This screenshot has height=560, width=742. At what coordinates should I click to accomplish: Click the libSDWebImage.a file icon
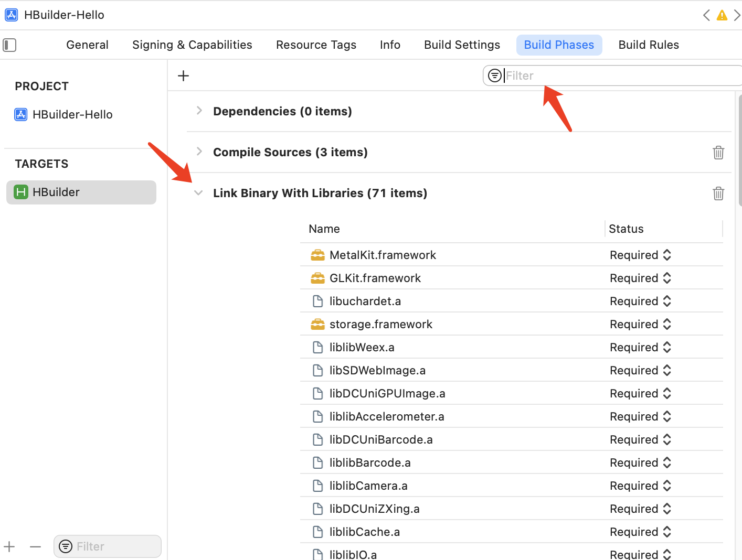pos(317,371)
